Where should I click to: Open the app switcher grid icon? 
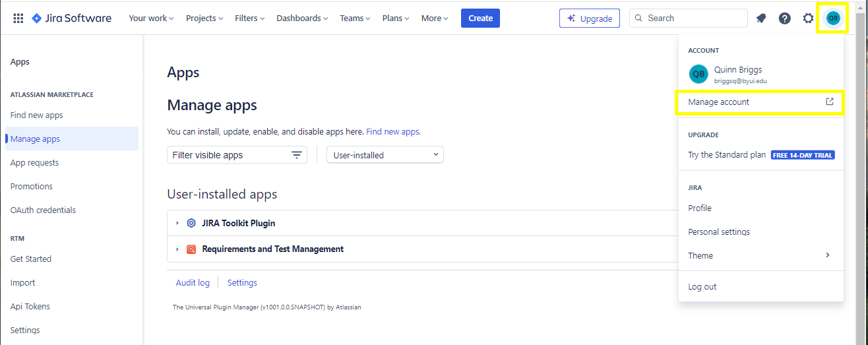[18, 18]
